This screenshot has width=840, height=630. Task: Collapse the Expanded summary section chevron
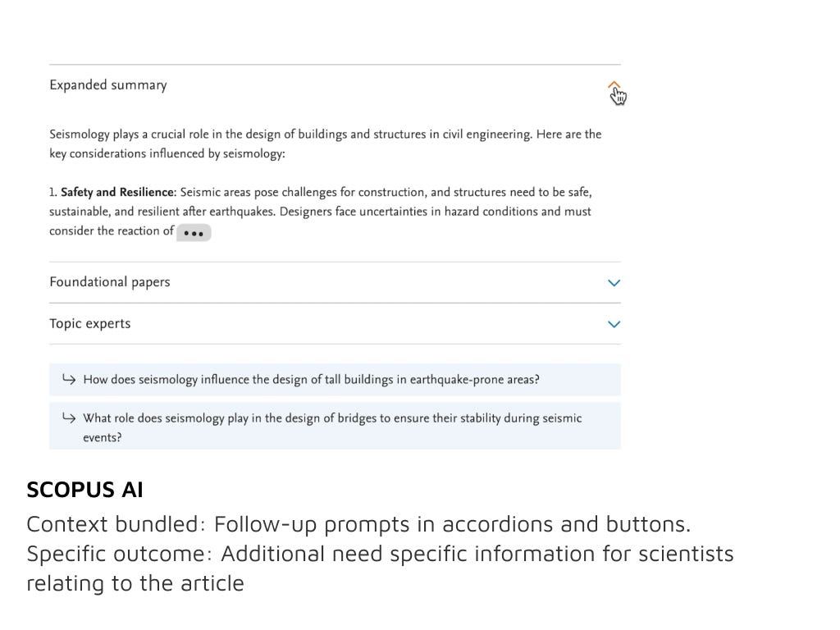(x=614, y=85)
